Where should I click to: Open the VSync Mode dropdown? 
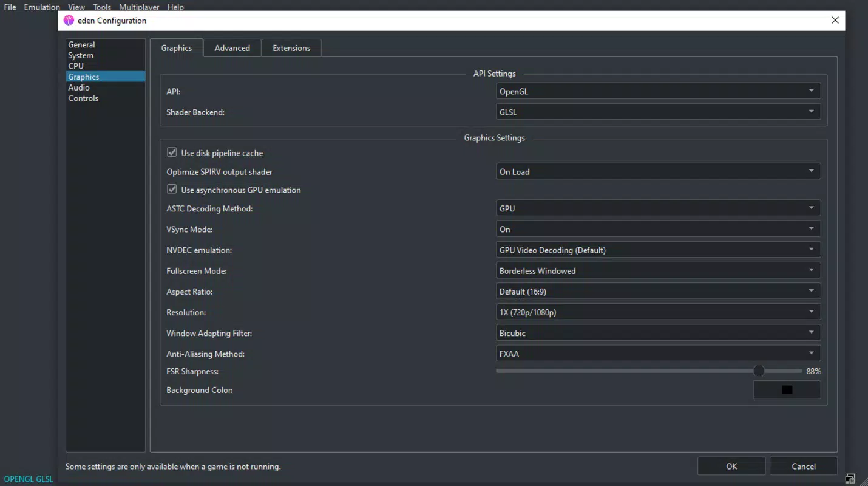(x=659, y=229)
